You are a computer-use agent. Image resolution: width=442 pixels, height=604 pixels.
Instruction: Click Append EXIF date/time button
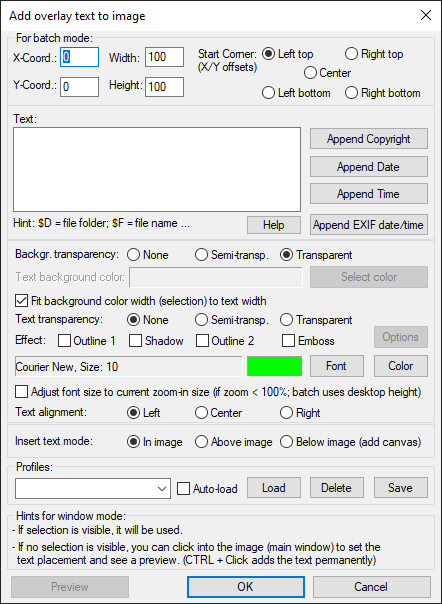(x=369, y=225)
